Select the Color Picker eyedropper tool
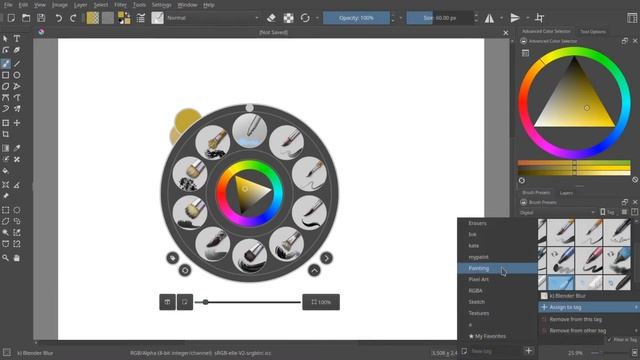 click(17, 148)
